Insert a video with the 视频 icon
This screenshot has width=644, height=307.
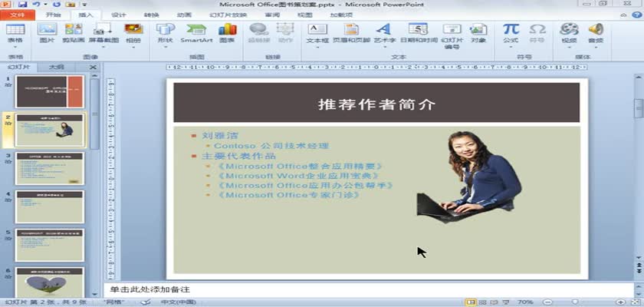569,29
